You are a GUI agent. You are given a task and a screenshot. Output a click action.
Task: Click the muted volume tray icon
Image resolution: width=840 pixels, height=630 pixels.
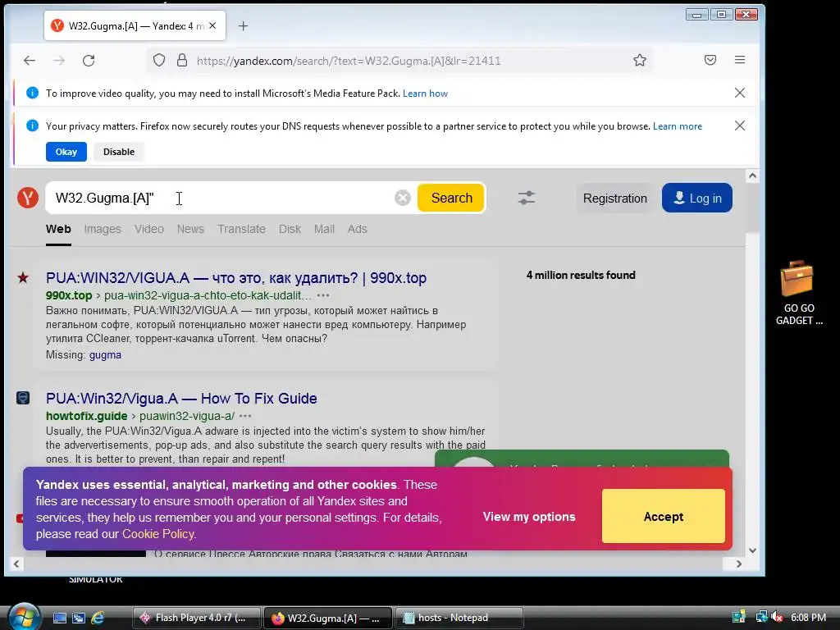[x=778, y=617]
